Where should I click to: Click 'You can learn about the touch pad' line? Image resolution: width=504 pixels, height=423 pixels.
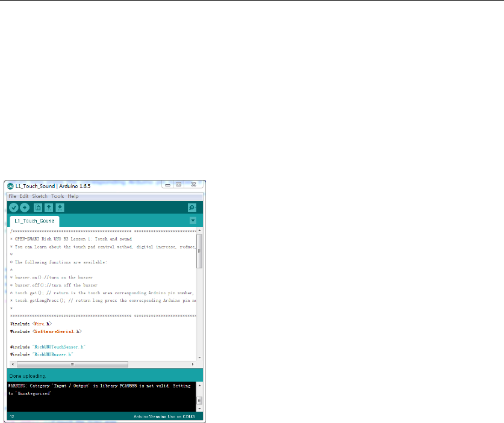click(x=103, y=247)
